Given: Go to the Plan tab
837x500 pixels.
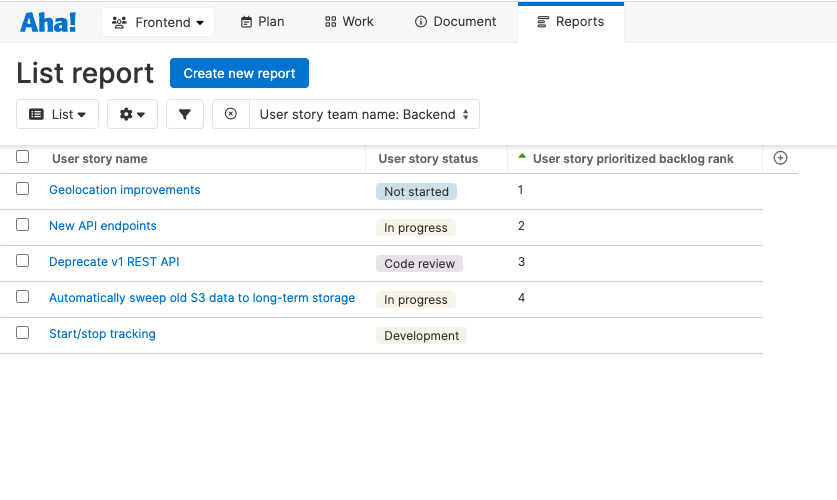Looking at the screenshot, I should click(263, 22).
